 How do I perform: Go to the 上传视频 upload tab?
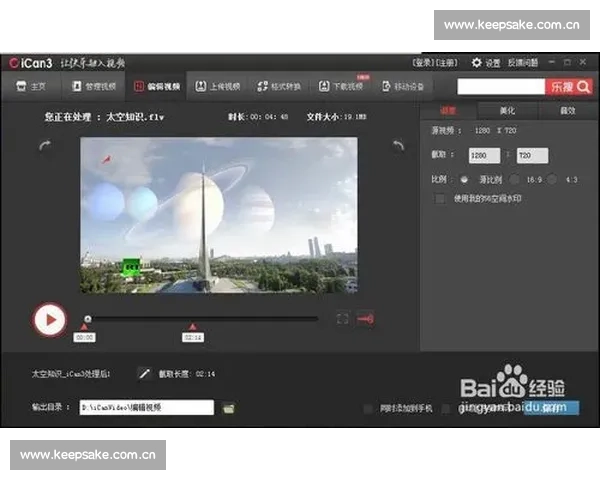217,87
